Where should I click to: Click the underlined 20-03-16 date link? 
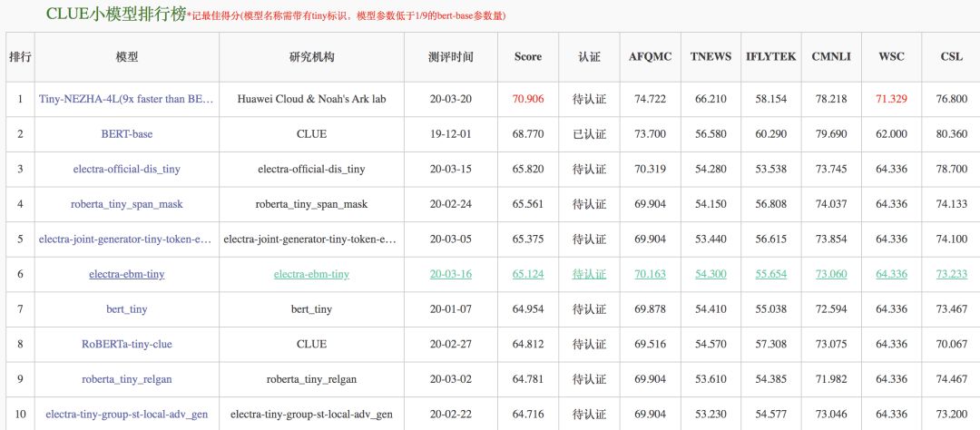click(451, 274)
